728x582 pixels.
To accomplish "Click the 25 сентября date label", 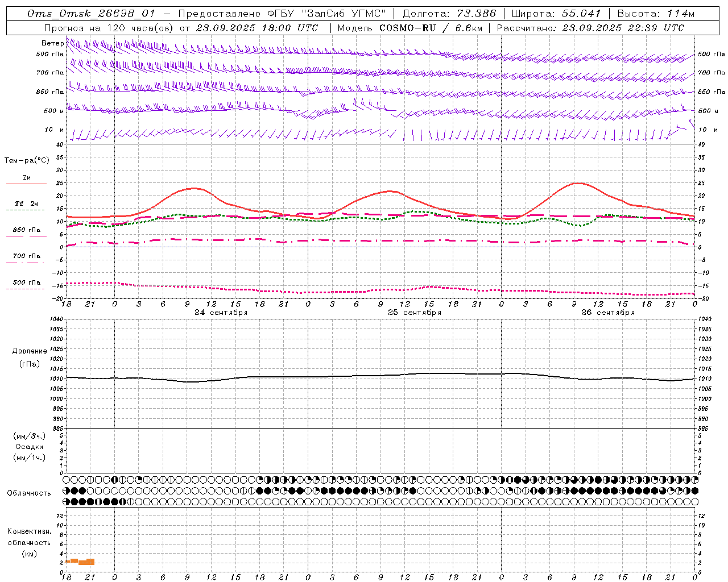I will click(x=415, y=313).
